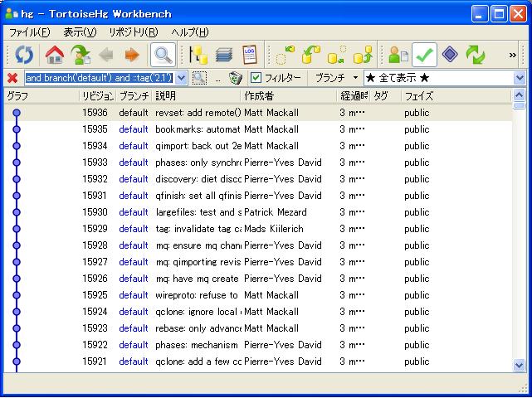Select revision 15927 qimporting commit
The height and width of the screenshot is (398, 532).
258,262
